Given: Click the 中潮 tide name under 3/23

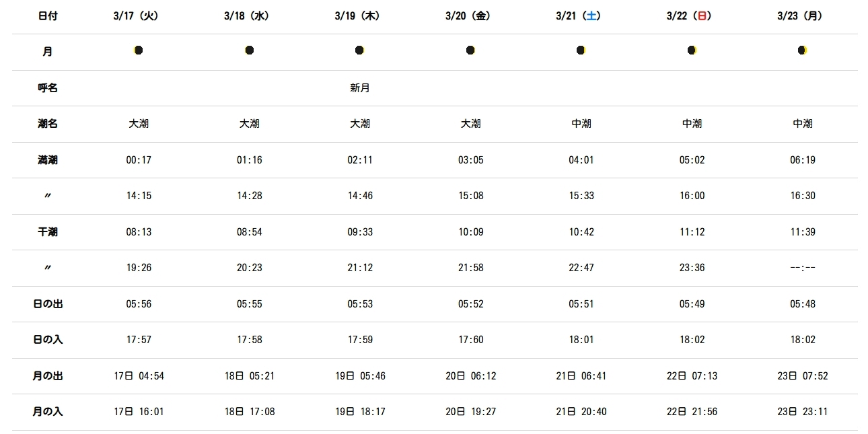Looking at the screenshot, I should point(803,124).
